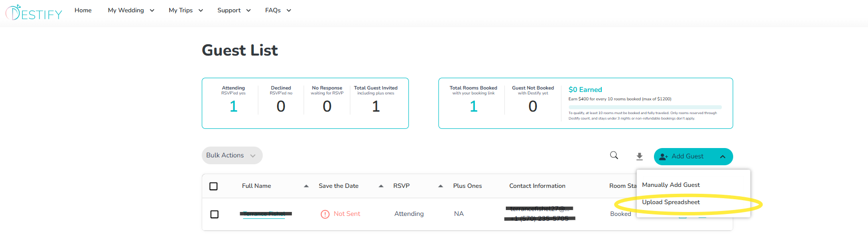Sort by RSVP column arrow
Image resolution: width=868 pixels, height=241 pixels.
click(x=440, y=186)
